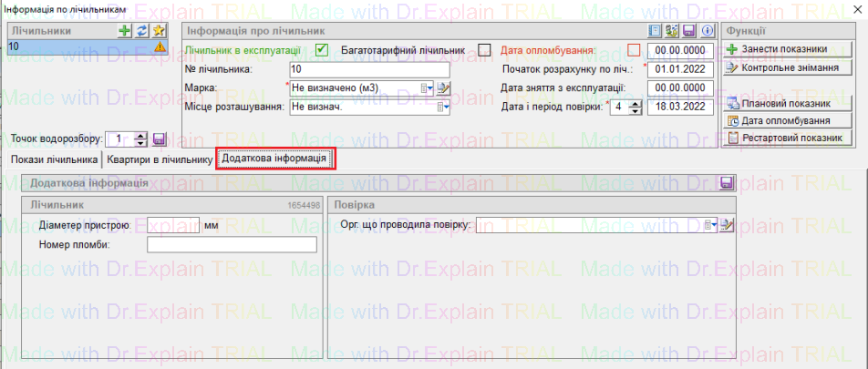Click the edit icon beside the verification organization field

(727, 225)
